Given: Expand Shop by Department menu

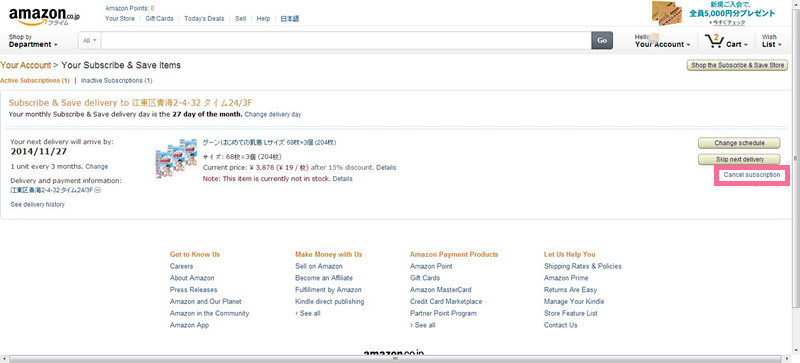Looking at the screenshot, I should [x=33, y=41].
